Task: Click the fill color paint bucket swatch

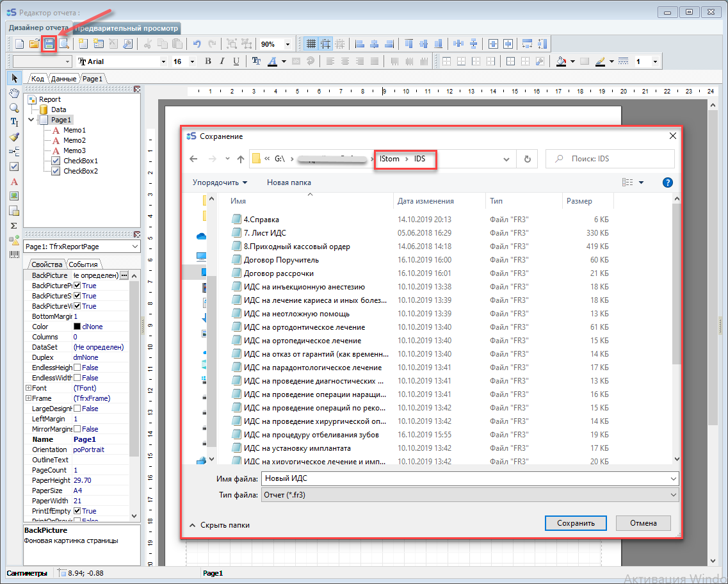Action: [561, 61]
